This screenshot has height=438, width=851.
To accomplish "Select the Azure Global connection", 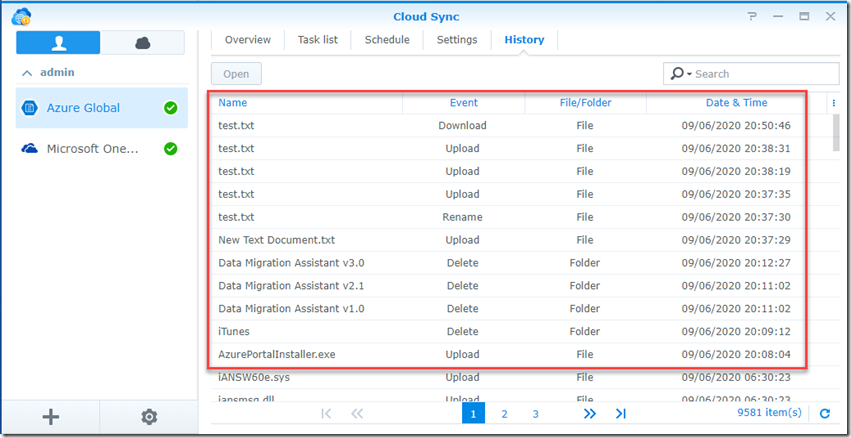I will pos(101,108).
